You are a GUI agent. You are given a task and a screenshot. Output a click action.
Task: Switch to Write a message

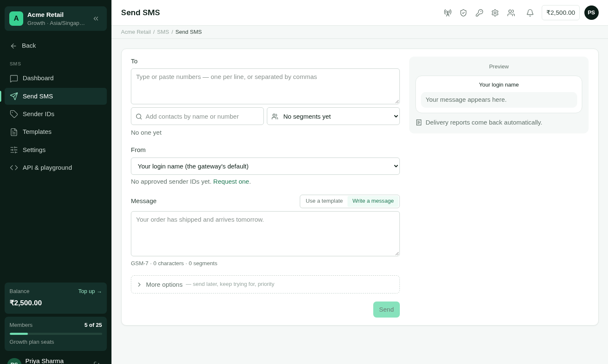pyautogui.click(x=373, y=201)
